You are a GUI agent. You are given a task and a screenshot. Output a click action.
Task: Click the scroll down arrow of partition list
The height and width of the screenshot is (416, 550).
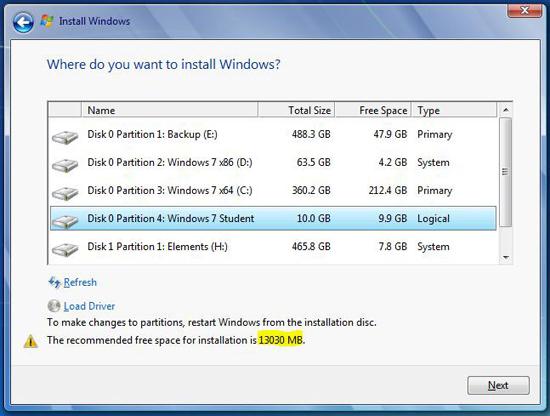tap(505, 257)
